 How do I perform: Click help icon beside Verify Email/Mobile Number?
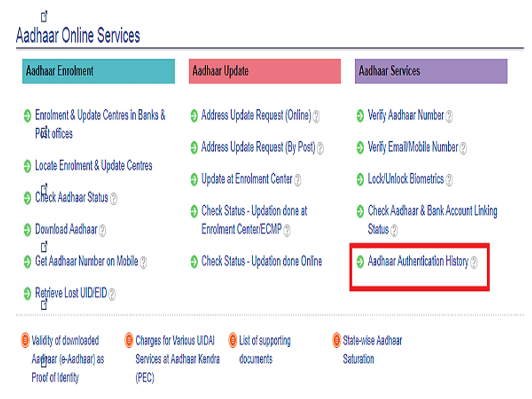coord(463,148)
